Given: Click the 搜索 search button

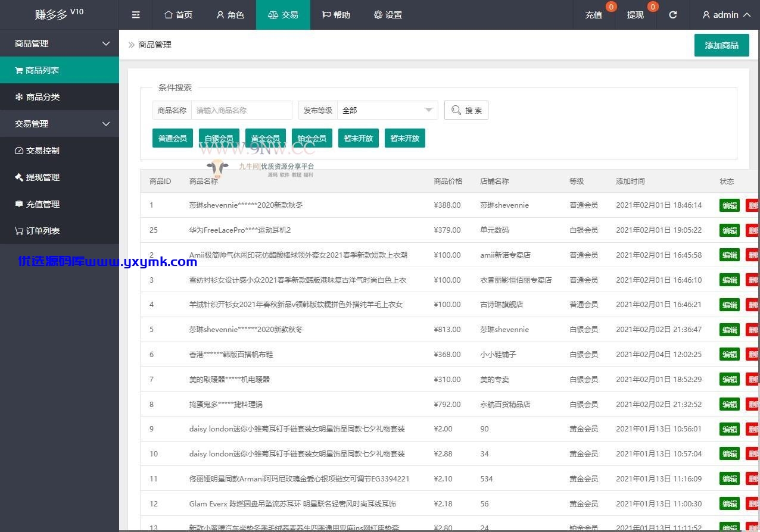Looking at the screenshot, I should click(466, 110).
